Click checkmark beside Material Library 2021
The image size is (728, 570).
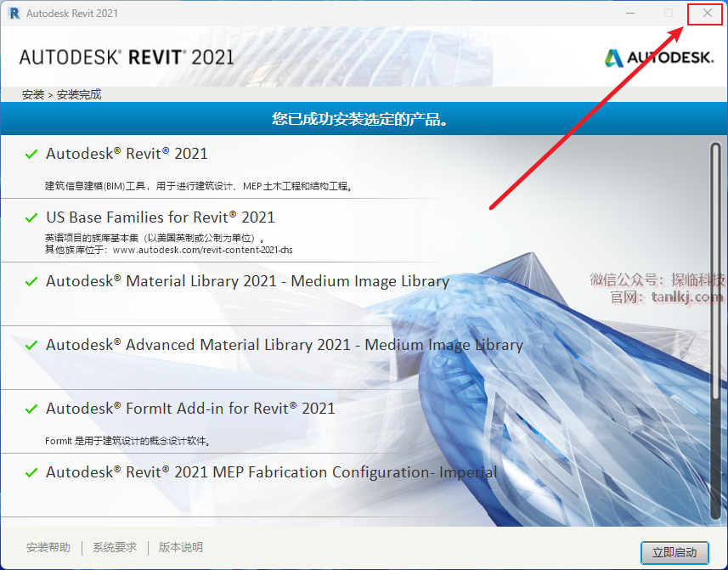(x=31, y=281)
